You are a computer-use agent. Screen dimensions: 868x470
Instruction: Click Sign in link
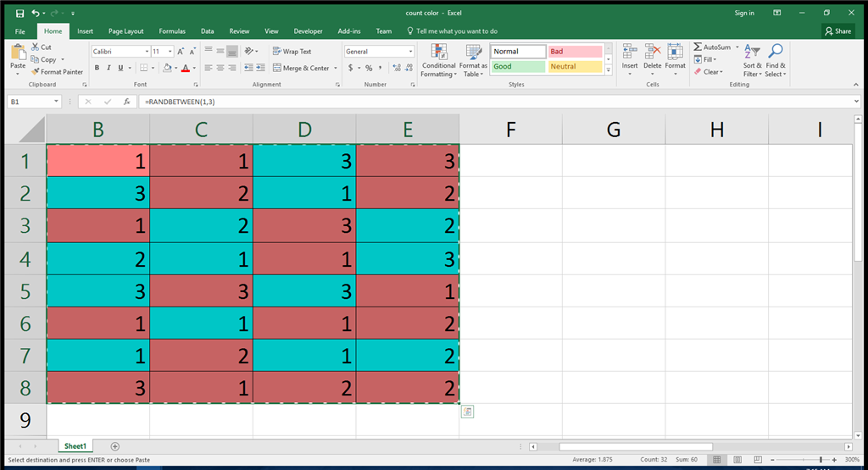[744, 13]
